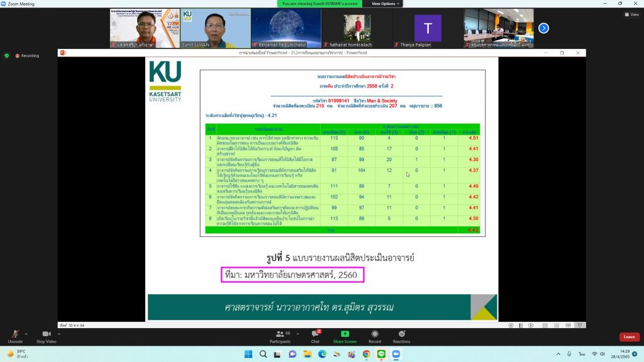Select Thanya Pakpian's participant tile
This screenshot has height=362, width=644.
coord(428,28)
